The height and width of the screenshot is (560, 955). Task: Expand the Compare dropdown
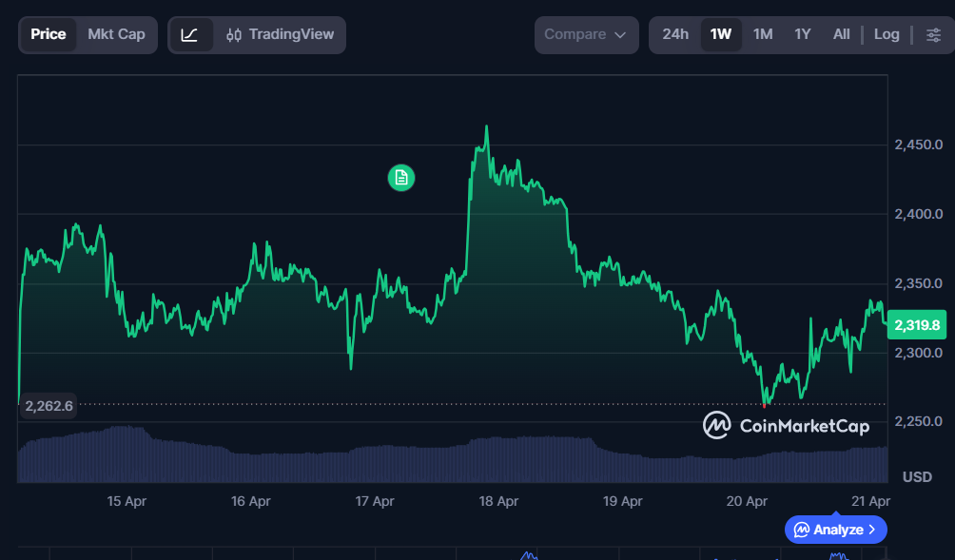pyautogui.click(x=585, y=35)
